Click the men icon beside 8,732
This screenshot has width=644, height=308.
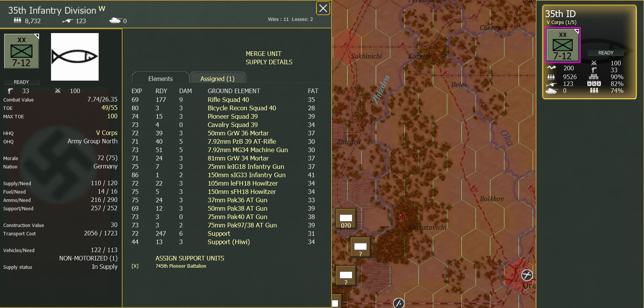pos(18,21)
